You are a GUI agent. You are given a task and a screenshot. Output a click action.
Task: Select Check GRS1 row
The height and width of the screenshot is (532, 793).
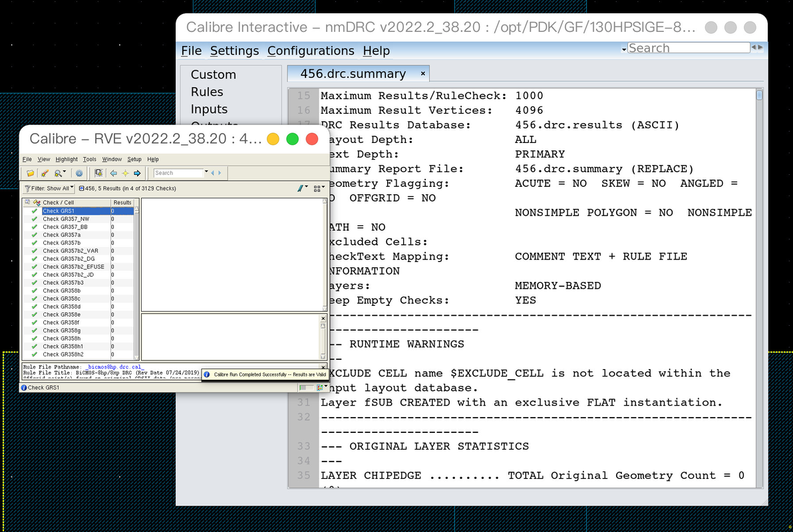(79, 211)
